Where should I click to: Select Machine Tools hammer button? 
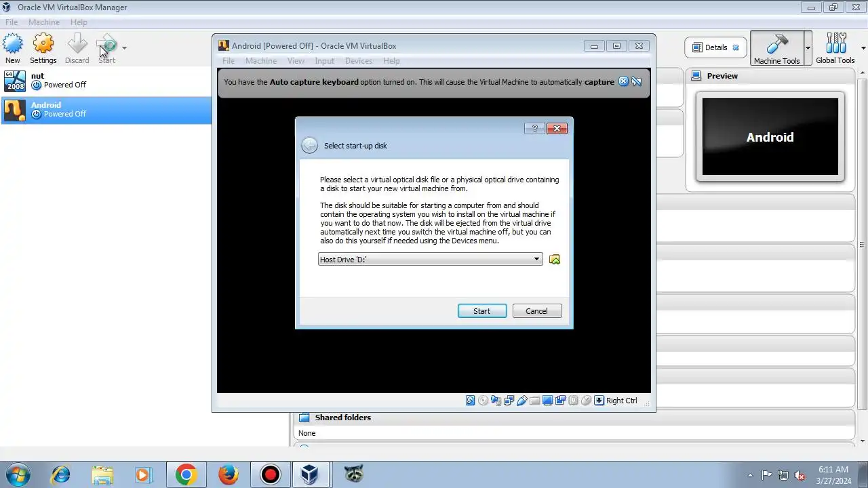(776, 47)
